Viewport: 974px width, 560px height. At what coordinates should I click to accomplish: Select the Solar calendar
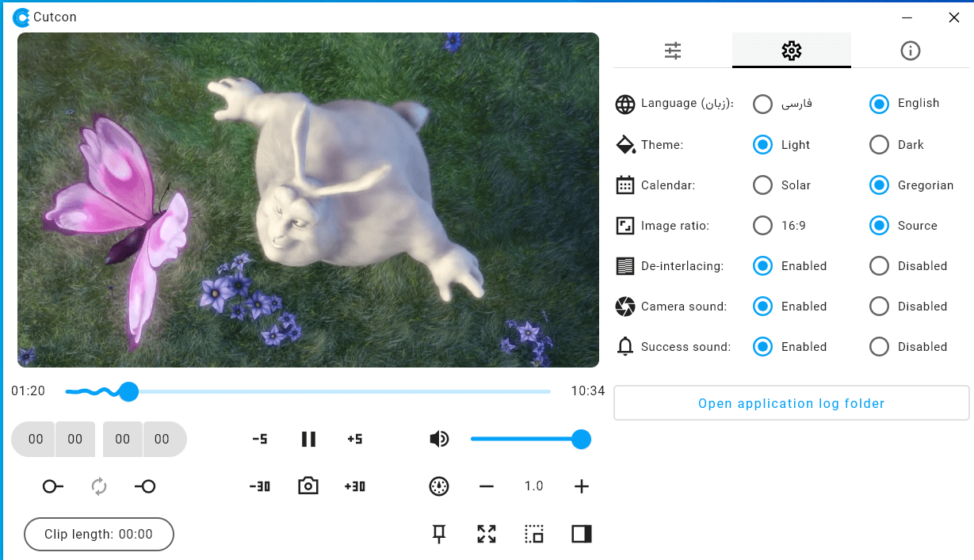762,185
